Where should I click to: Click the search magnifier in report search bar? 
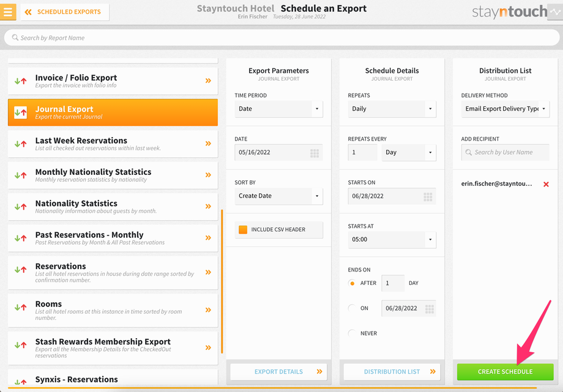tap(15, 37)
